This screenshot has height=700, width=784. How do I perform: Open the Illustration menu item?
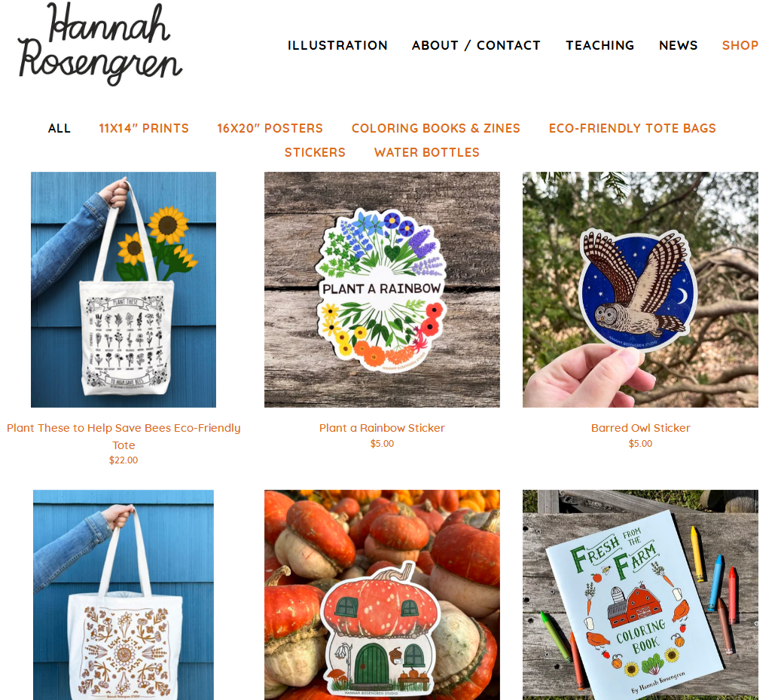coord(337,45)
